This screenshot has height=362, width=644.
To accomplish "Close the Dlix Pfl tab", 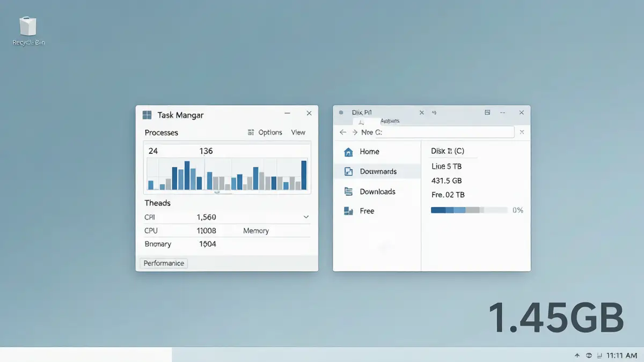I will [x=421, y=113].
